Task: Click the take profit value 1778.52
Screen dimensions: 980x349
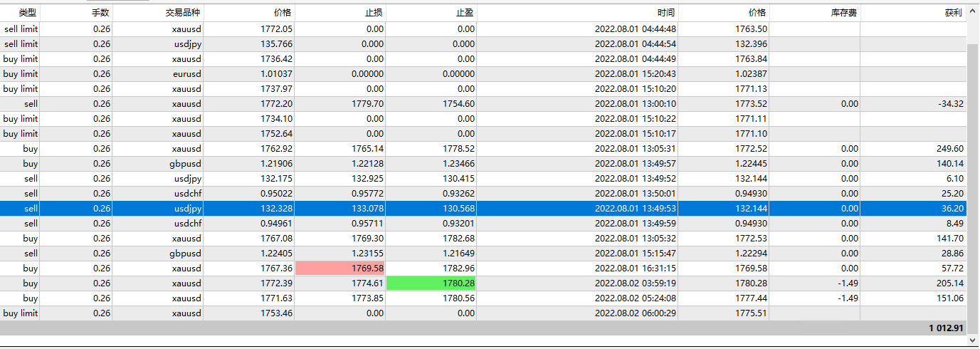Action: tap(459, 149)
